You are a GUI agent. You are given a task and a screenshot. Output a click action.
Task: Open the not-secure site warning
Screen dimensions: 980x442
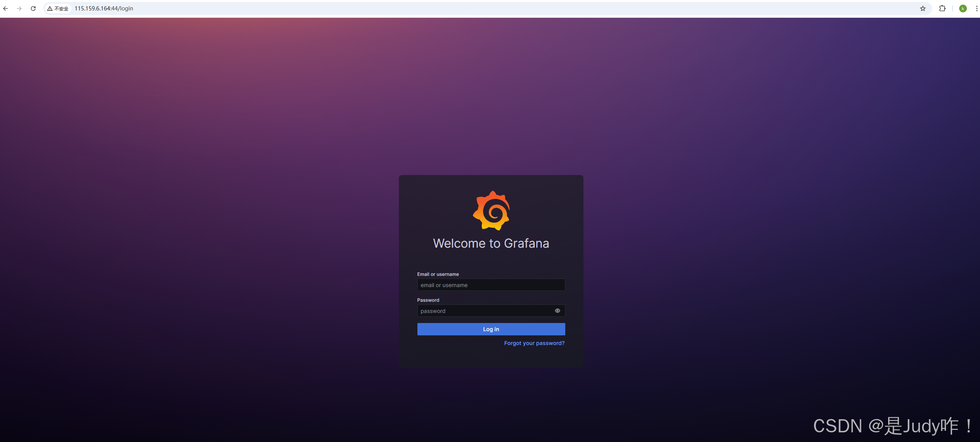(x=50, y=8)
